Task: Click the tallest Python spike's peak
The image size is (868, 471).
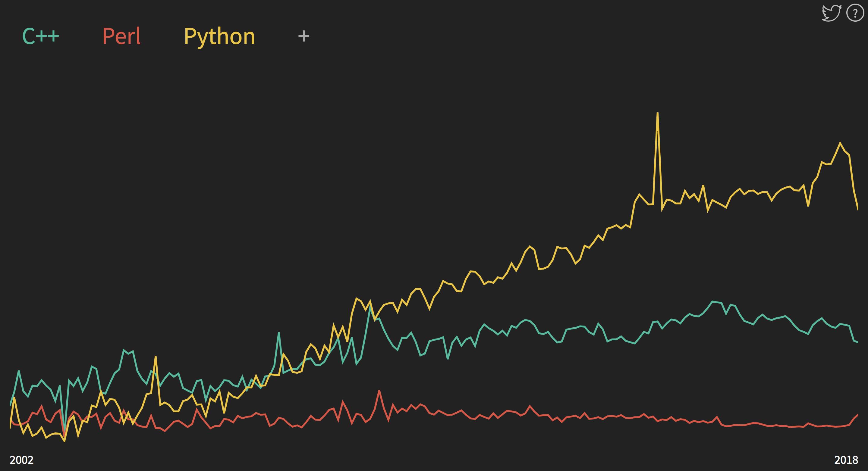Action: pyautogui.click(x=657, y=113)
